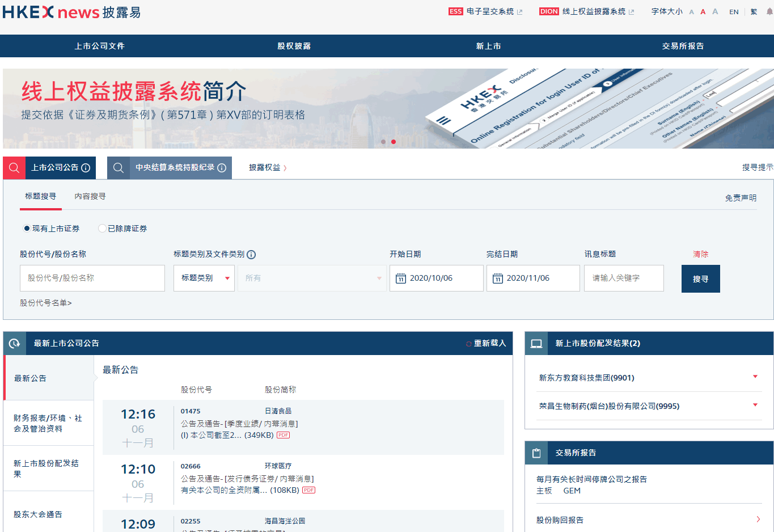Select 现有上市证券 radio button

pos(27,229)
